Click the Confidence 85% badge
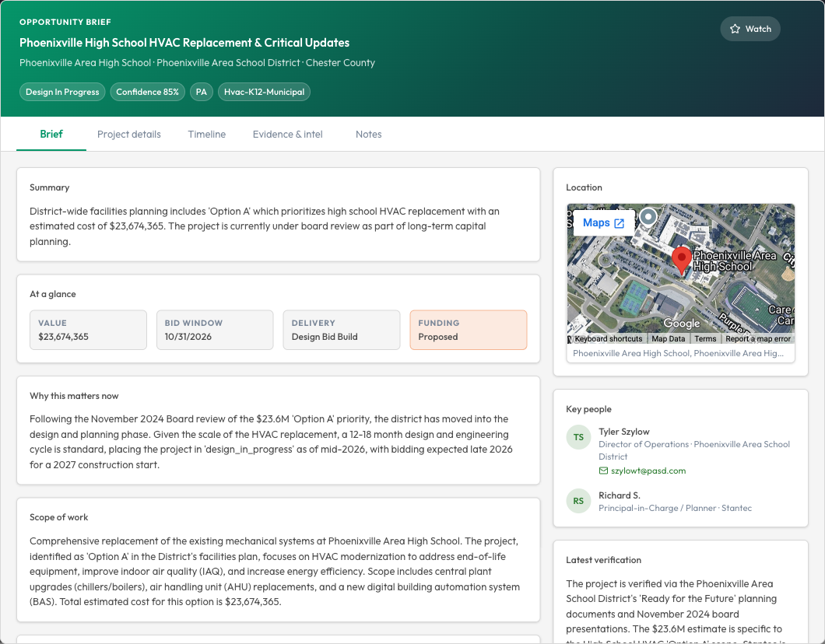825x644 pixels. (147, 92)
